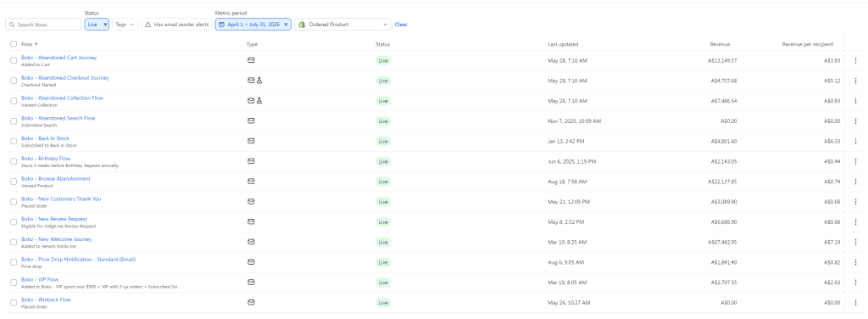Open more options for Browse Abandonment row
The image size is (868, 319).
pyautogui.click(x=855, y=182)
